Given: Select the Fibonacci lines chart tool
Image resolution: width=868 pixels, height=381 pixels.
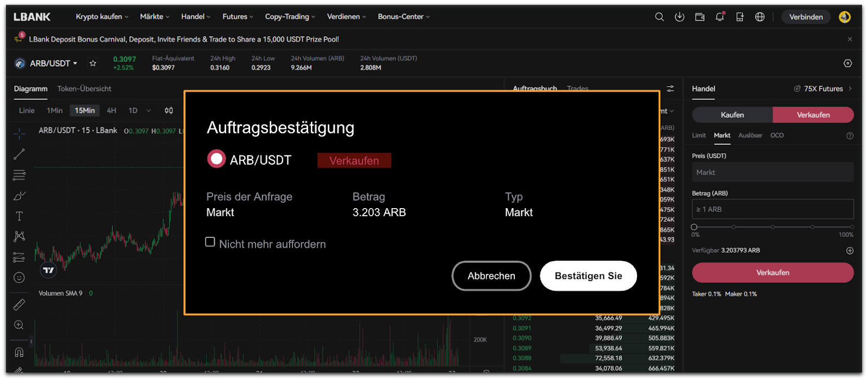Looking at the screenshot, I should [19, 175].
